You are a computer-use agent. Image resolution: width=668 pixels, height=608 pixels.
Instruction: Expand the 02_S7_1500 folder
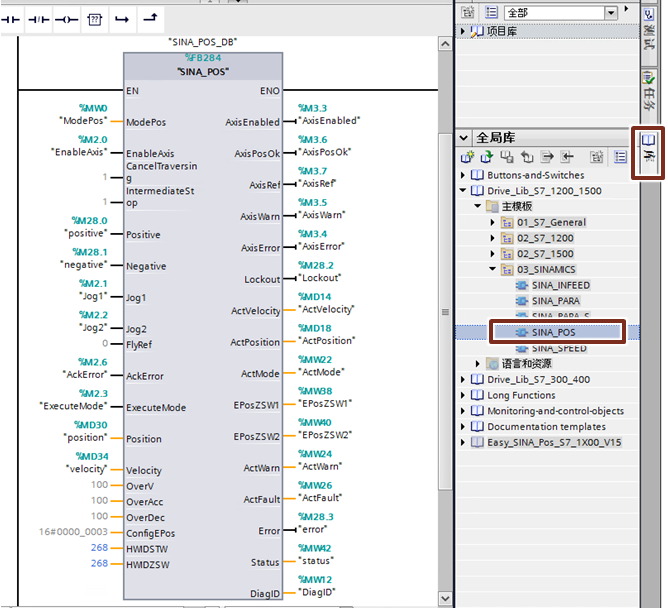point(493,254)
